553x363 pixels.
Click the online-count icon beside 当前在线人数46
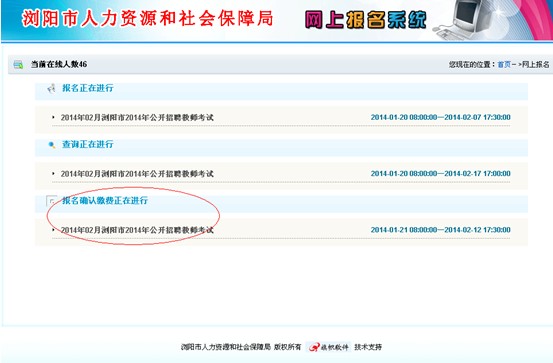18,65
